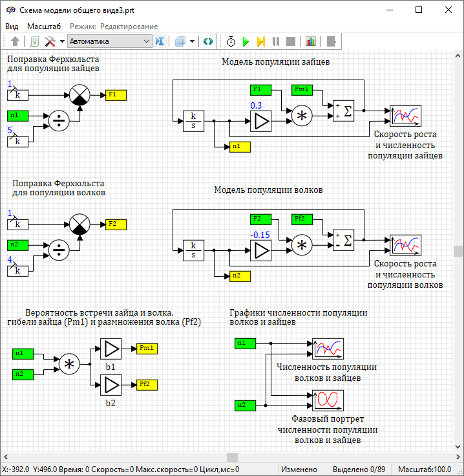Click the stopwatch timer settings icon

pyautogui.click(x=231, y=41)
